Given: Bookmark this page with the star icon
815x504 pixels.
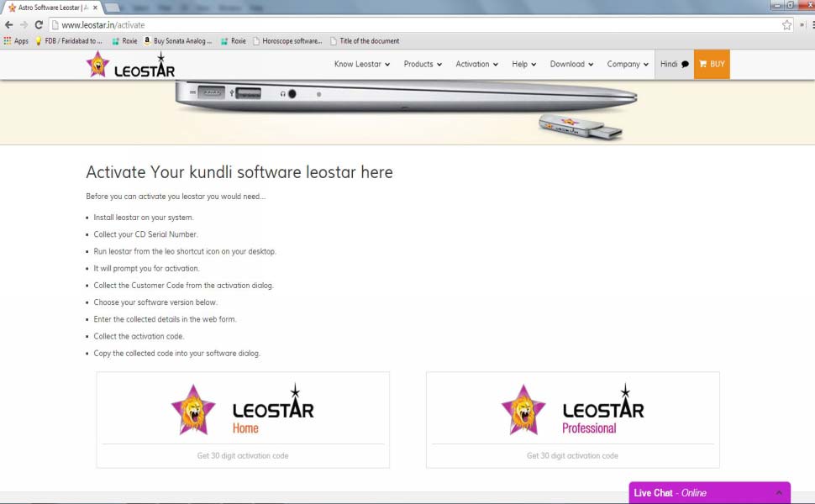Looking at the screenshot, I should [x=787, y=25].
